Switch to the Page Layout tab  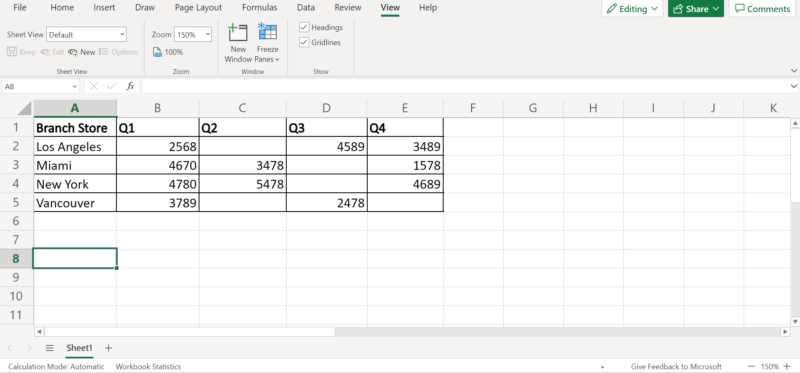[x=198, y=8]
